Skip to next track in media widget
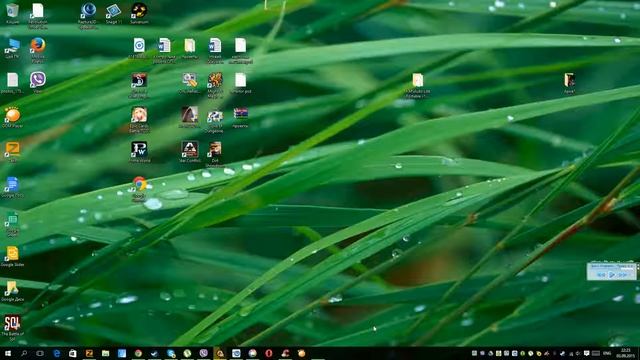Screen dimensions: 640x360 pos(622,275)
